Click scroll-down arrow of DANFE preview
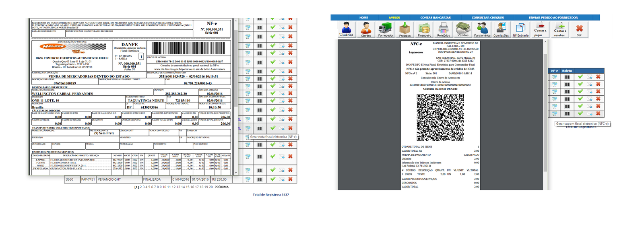 click(236, 173)
